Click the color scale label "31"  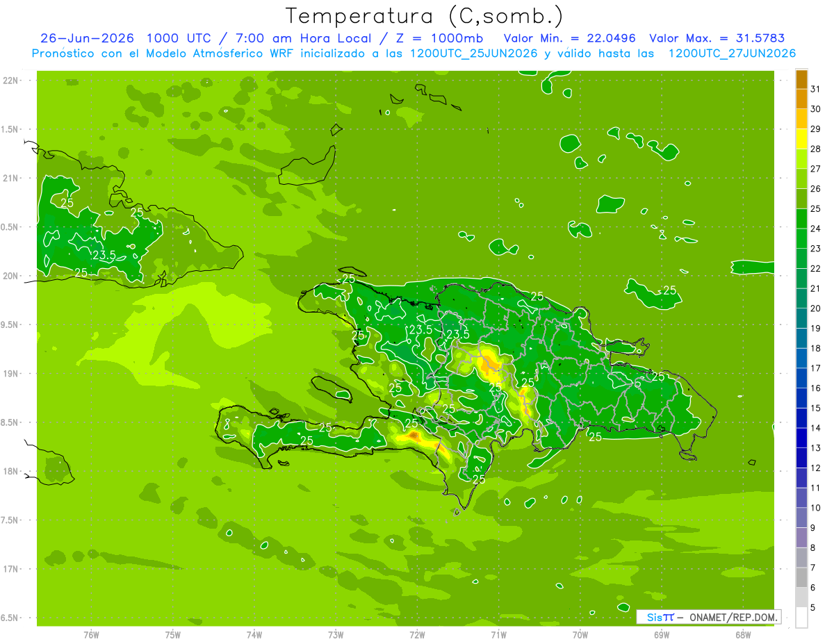point(816,89)
